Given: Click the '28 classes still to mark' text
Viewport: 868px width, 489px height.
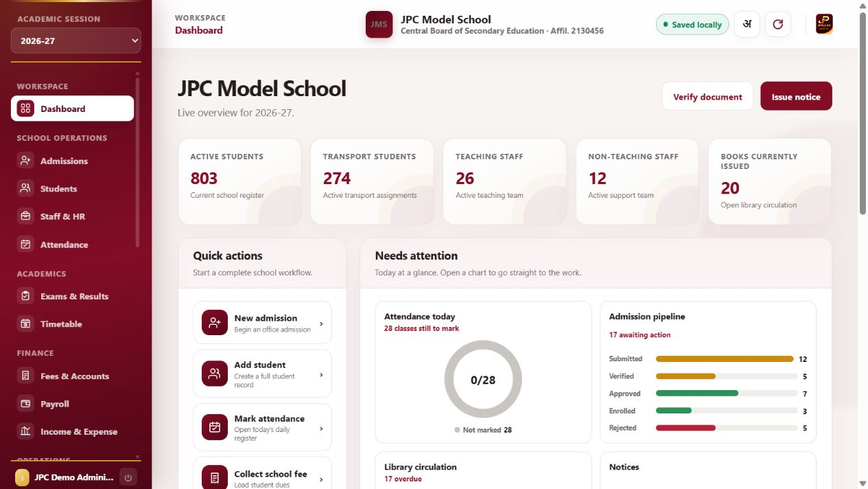Looking at the screenshot, I should coord(421,328).
